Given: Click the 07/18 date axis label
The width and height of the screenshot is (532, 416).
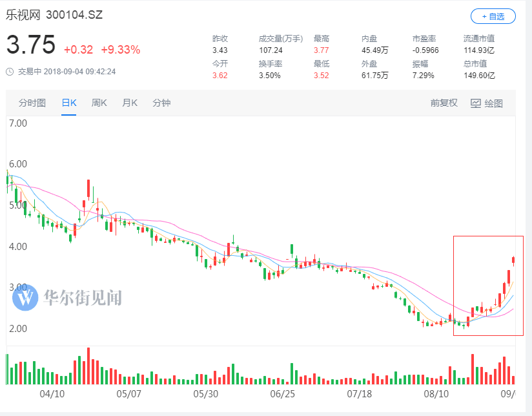Looking at the screenshot, I should [x=360, y=394].
